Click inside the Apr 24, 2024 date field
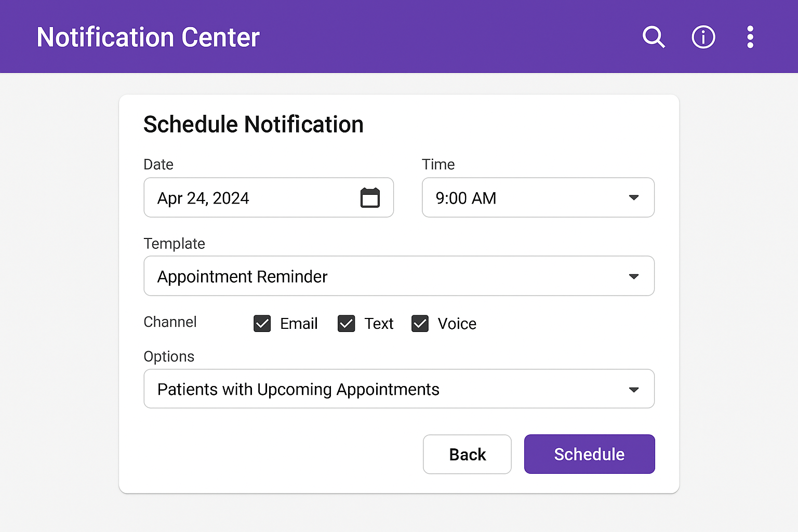Viewport: 798px width, 532px height. click(234, 197)
